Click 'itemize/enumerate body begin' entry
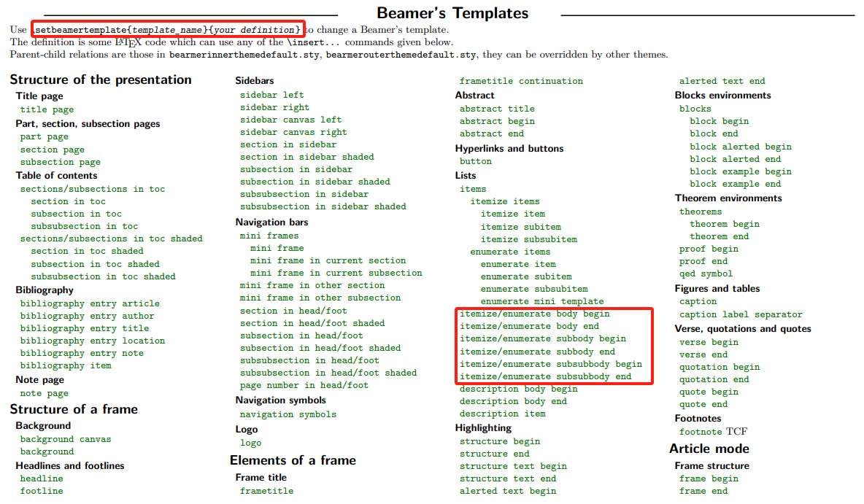This screenshot has height=504, width=864. 534,314
